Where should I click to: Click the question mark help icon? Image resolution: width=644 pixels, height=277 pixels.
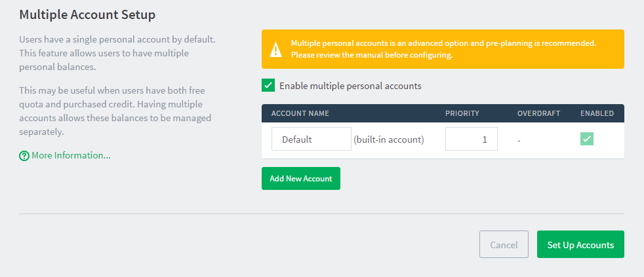tap(24, 156)
